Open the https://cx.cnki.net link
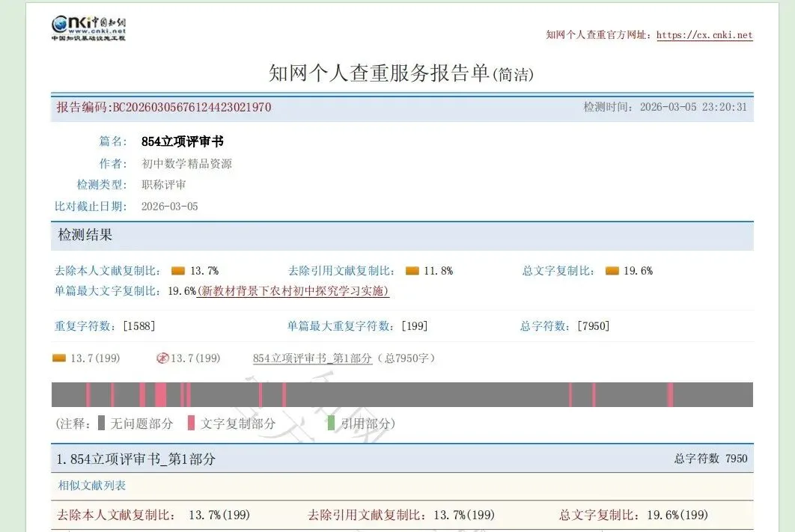 pyautogui.click(x=704, y=35)
